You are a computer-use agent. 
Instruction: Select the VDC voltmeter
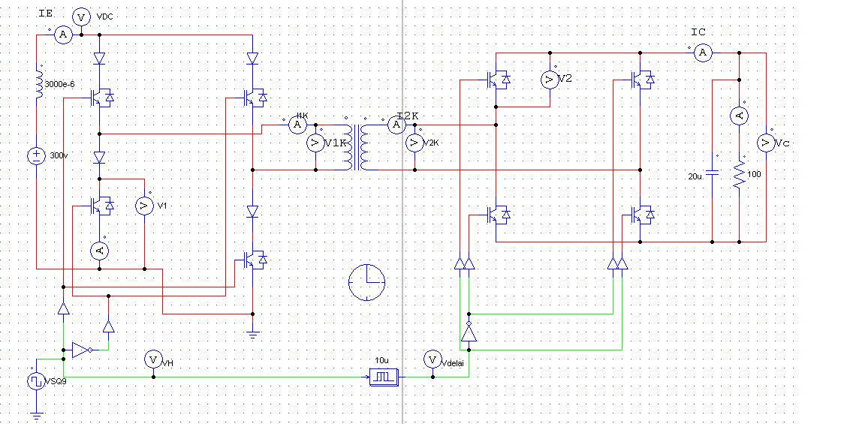pos(81,17)
